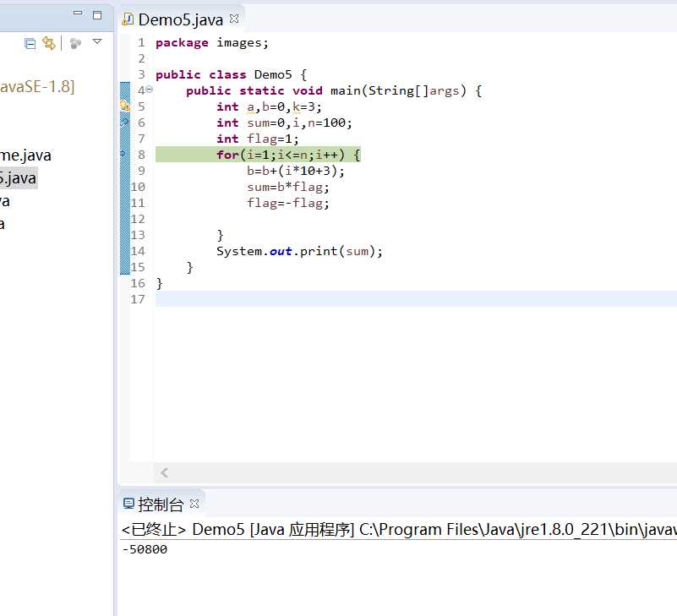The image size is (677, 616).
Task: Toggle Link with Editor icon
Action: tap(49, 43)
